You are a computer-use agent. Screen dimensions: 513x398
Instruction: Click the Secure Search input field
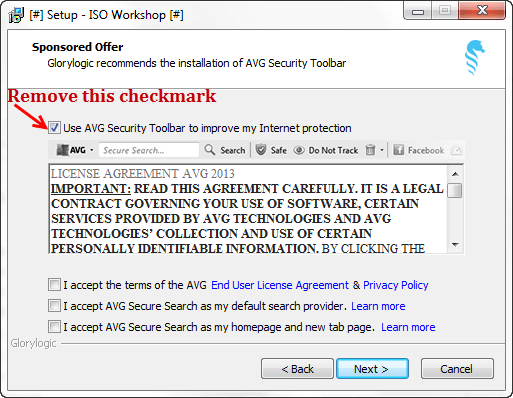149,150
